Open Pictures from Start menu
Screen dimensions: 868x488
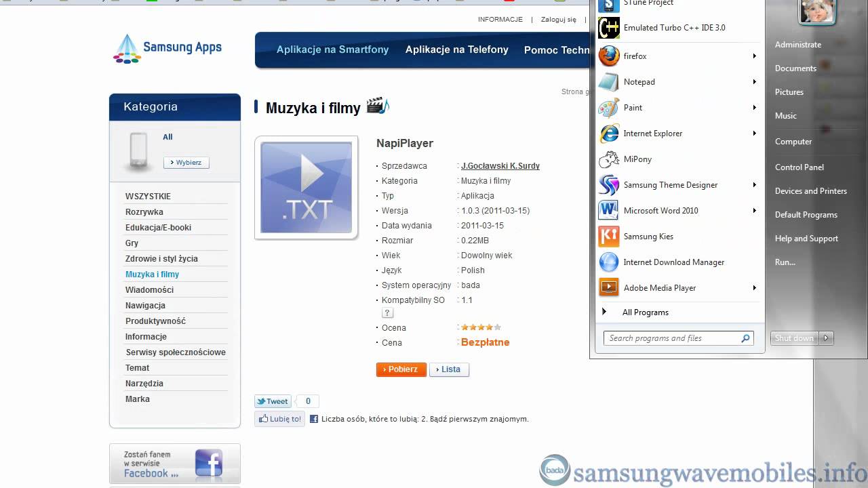789,92
